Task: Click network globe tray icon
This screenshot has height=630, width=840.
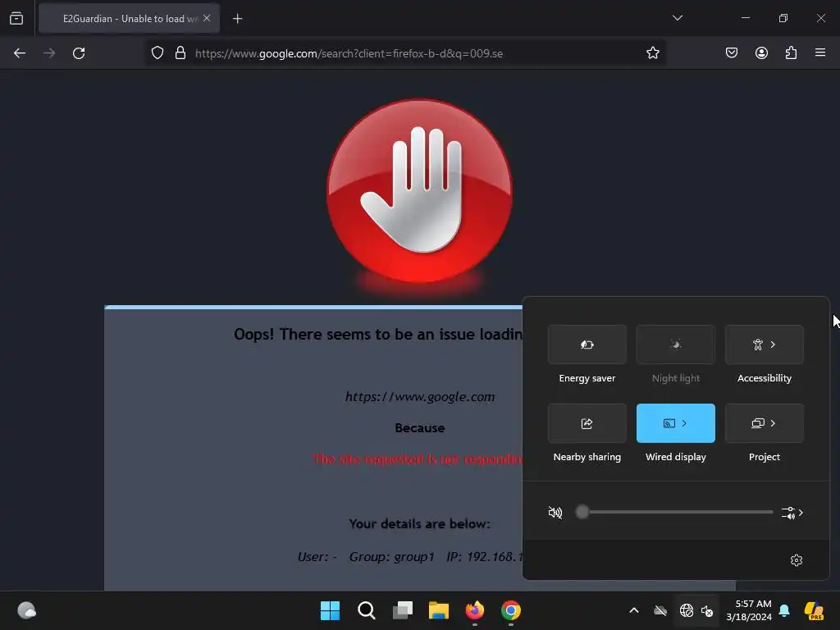Action: 687,610
